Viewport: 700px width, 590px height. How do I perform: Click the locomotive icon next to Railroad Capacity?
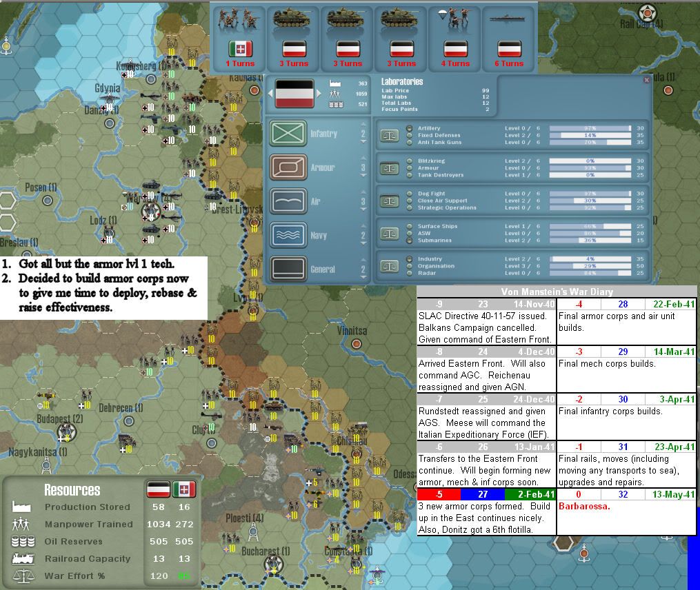pos(23,558)
